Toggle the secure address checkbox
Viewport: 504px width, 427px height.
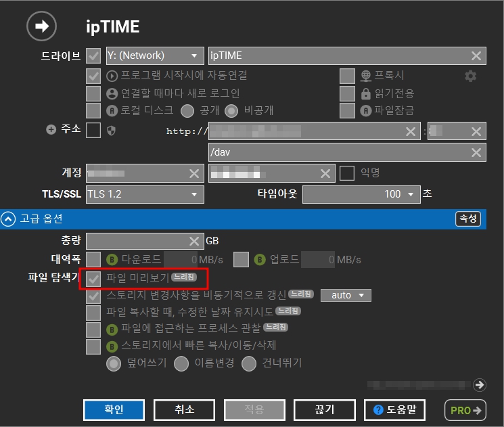pyautogui.click(x=93, y=130)
